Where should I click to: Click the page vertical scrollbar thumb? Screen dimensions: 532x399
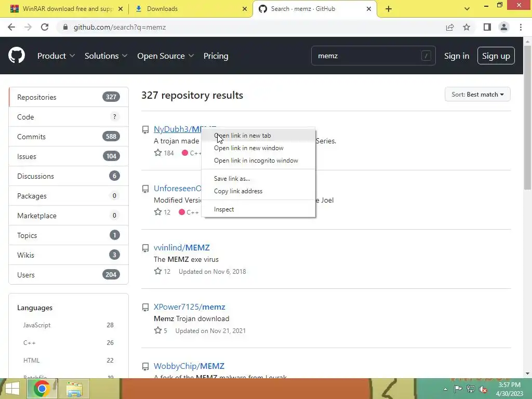pyautogui.click(x=527, y=117)
